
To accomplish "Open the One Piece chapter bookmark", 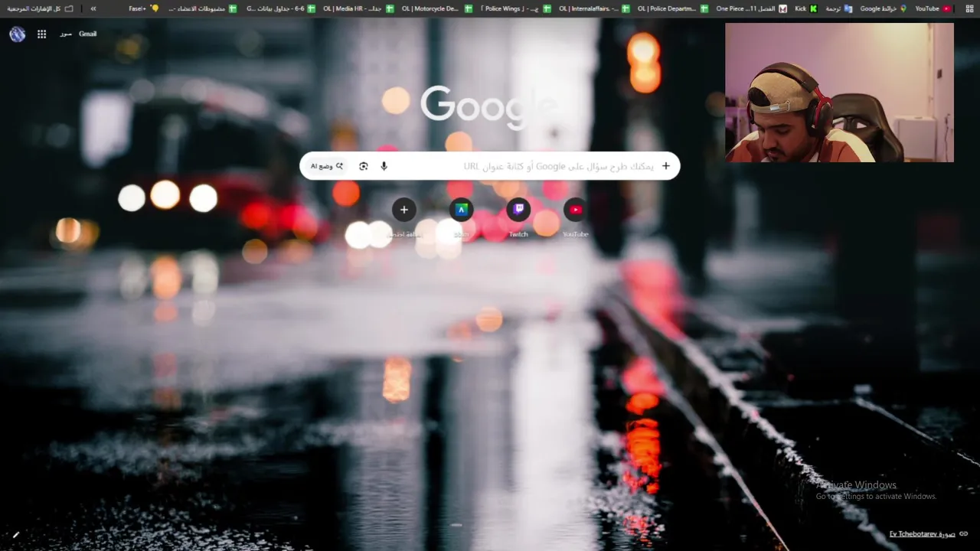I will [x=751, y=8].
